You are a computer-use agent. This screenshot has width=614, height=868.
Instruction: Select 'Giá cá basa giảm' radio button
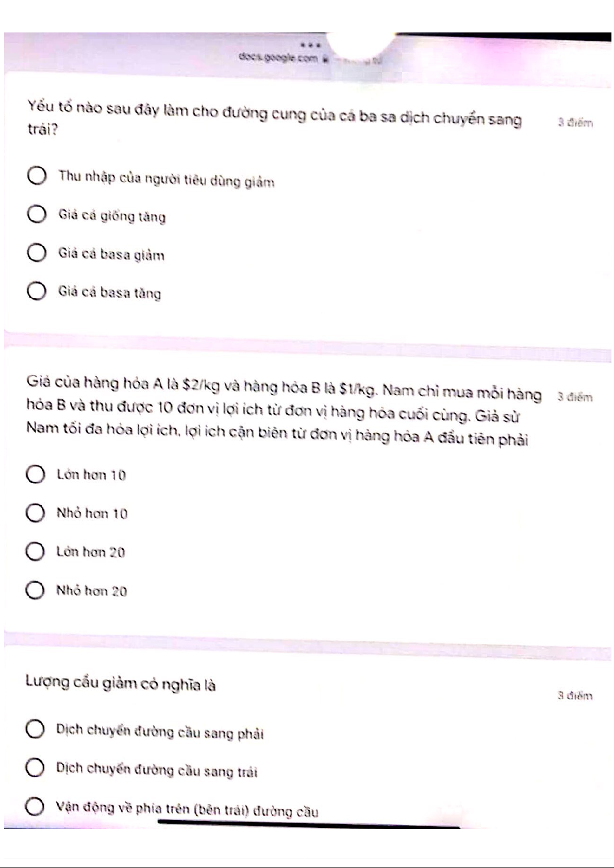pos(37,253)
